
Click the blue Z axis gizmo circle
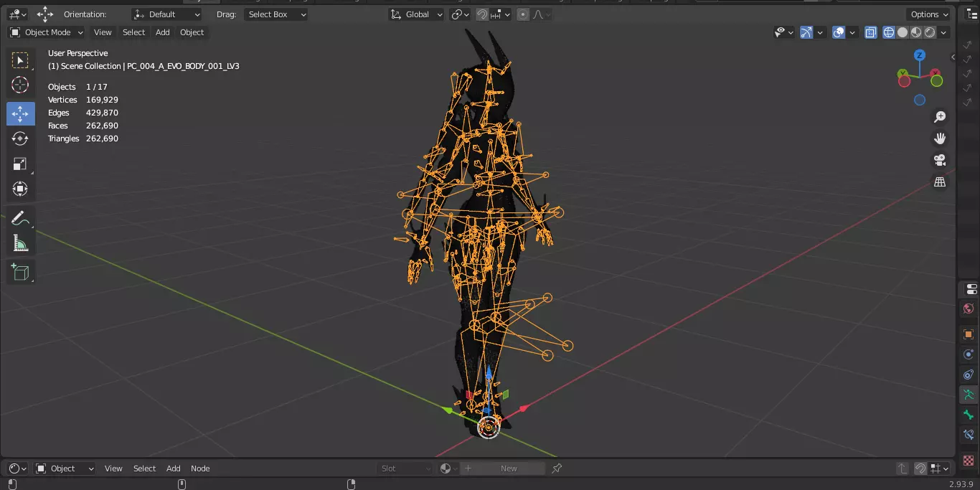pos(920,55)
